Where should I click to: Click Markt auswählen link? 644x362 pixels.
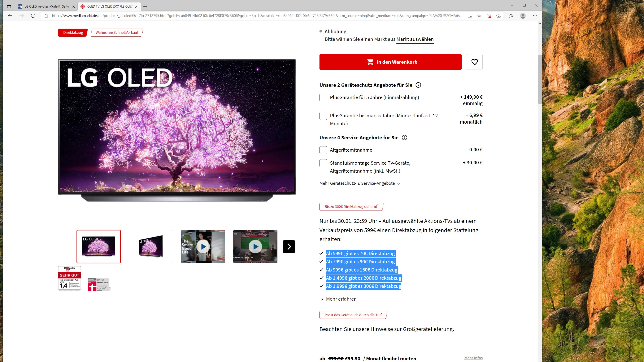tap(415, 39)
